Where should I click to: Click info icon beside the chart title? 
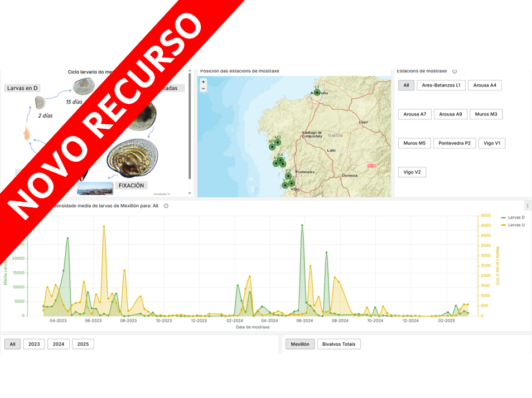pyautogui.click(x=166, y=206)
